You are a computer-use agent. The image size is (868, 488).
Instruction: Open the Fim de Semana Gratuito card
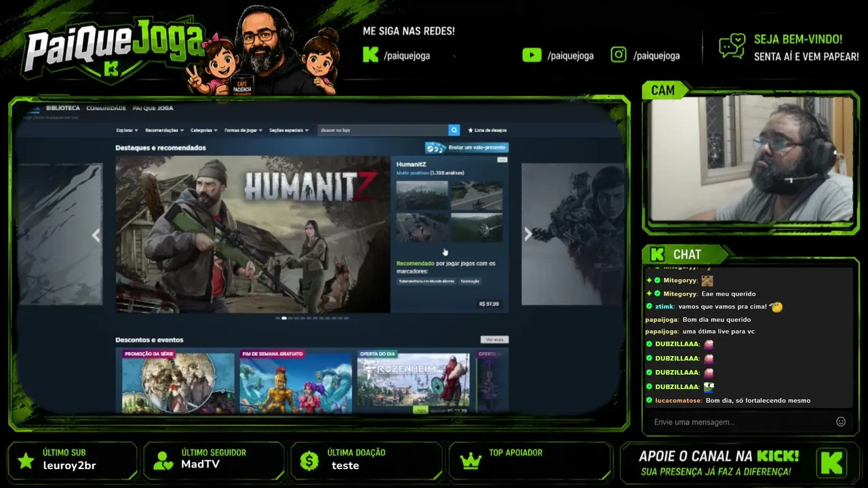coord(296,382)
